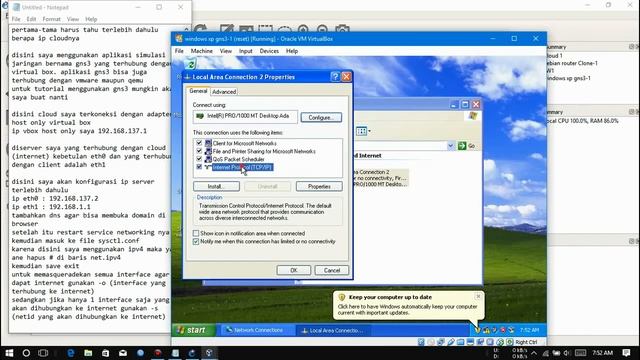
Task: Toggle Internet Protocol (TCP/IP) checkbox
Action: tap(199, 167)
